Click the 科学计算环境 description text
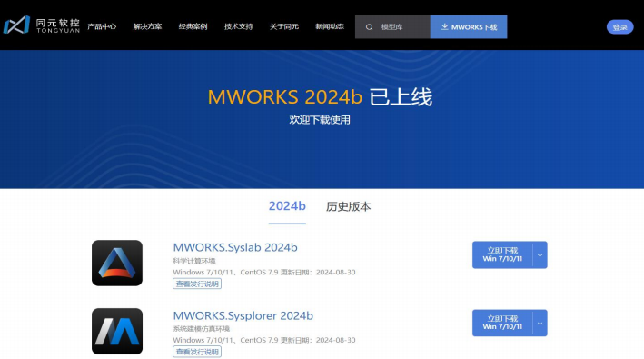Image resolution: width=644 pixels, height=359 pixels. pyautogui.click(x=194, y=261)
